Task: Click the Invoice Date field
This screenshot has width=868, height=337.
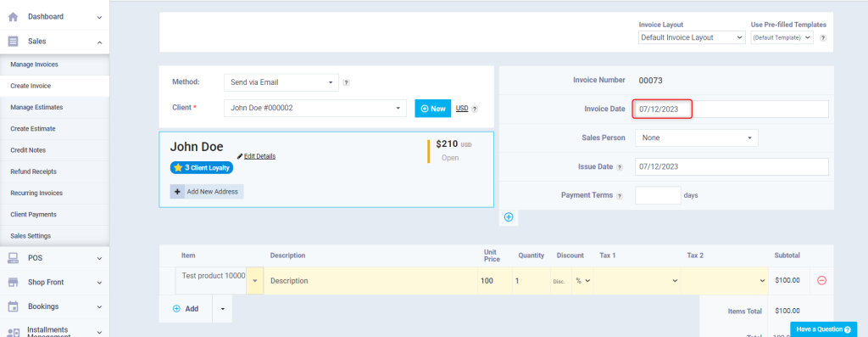Action: pyautogui.click(x=732, y=110)
